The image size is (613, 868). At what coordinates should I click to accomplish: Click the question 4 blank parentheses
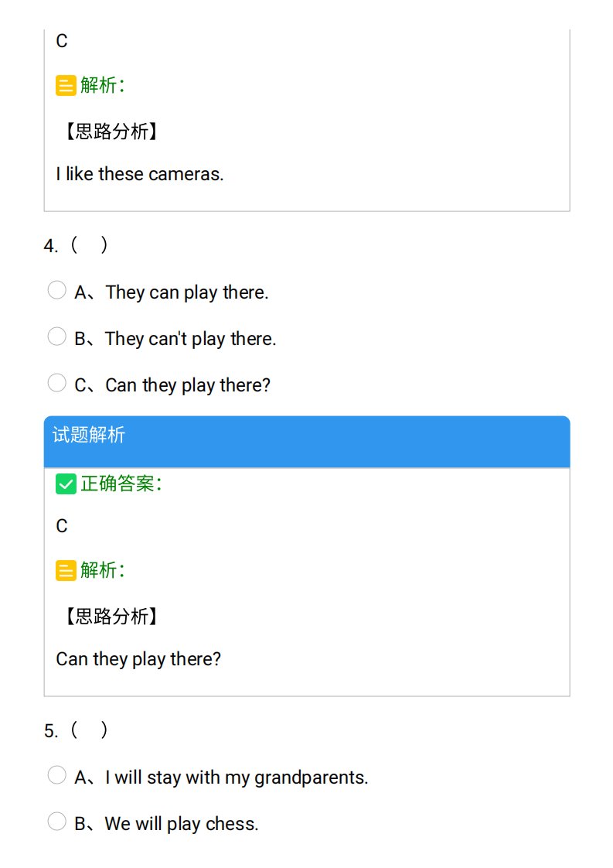point(89,244)
